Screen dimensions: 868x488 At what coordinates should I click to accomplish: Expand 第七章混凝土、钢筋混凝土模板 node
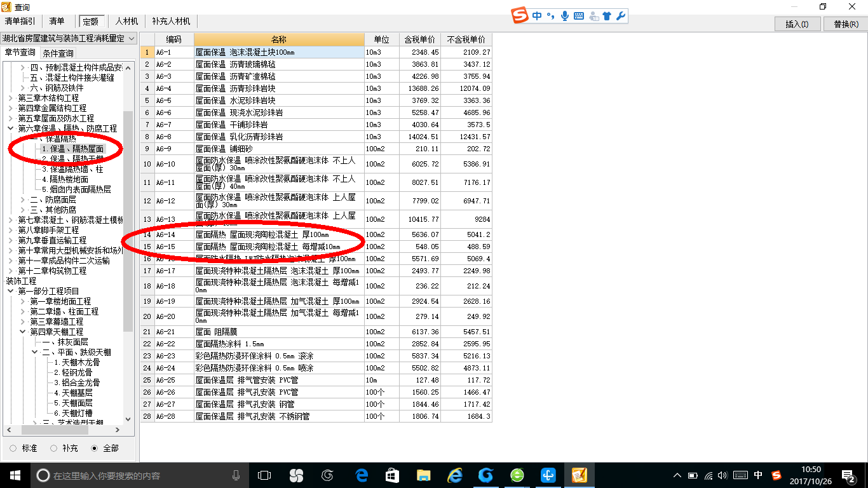tap(11, 220)
